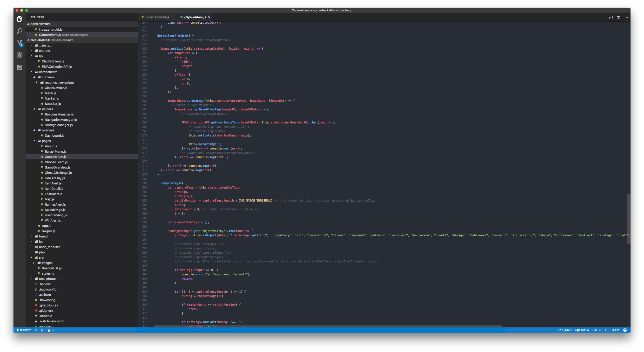Change language mode js.erb

pos(615,330)
